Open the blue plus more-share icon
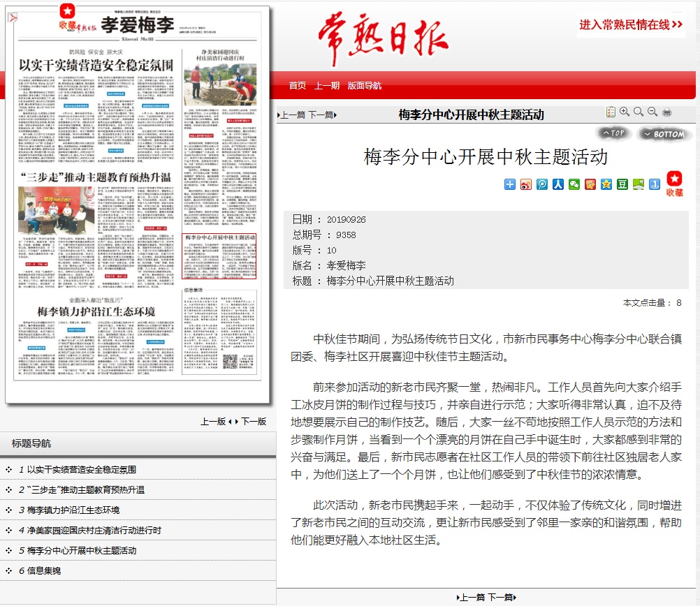The width and height of the screenshot is (700, 606). pos(510,184)
